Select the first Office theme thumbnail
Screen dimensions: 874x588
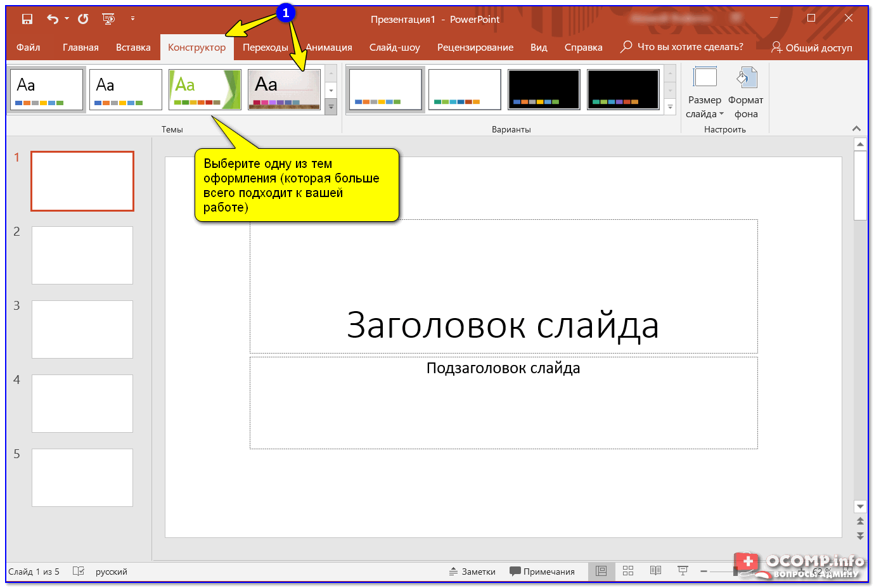pos(46,90)
